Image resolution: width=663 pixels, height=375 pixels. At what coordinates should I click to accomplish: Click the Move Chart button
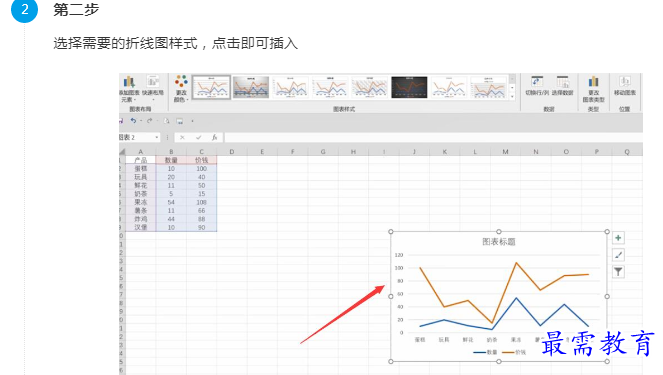tap(625, 86)
